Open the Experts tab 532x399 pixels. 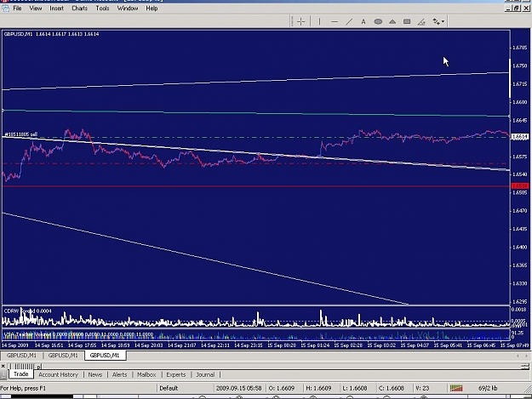pos(176,374)
